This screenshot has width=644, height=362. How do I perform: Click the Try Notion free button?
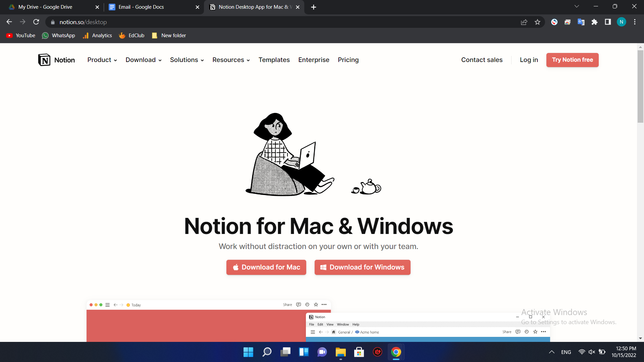click(x=572, y=60)
